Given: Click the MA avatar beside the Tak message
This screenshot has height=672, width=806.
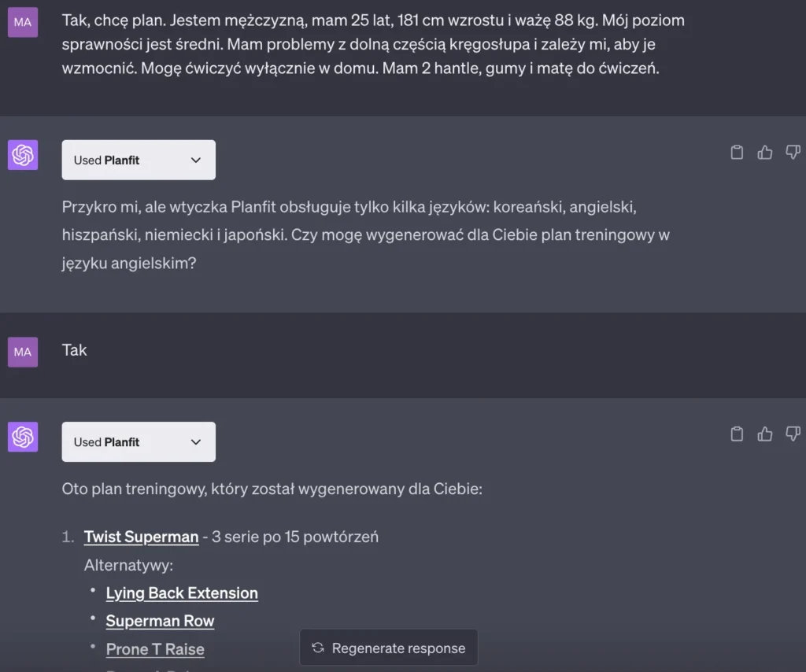Looking at the screenshot, I should (x=22, y=351).
